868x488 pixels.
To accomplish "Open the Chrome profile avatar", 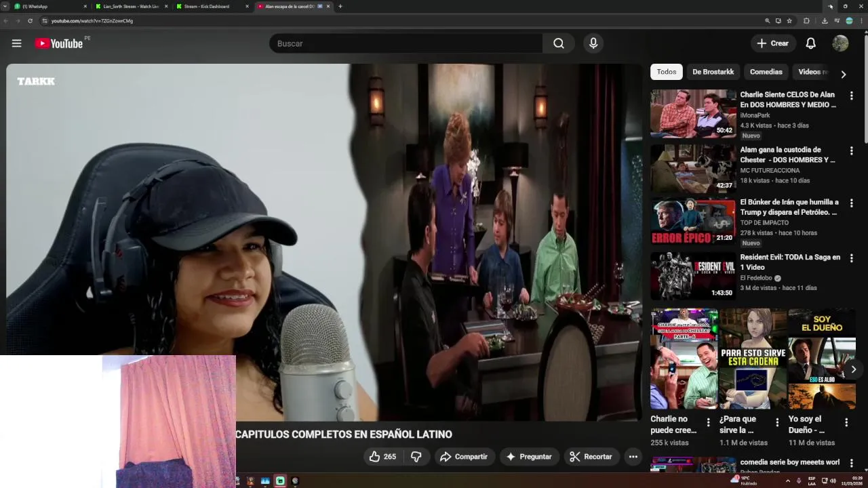I will tap(849, 21).
